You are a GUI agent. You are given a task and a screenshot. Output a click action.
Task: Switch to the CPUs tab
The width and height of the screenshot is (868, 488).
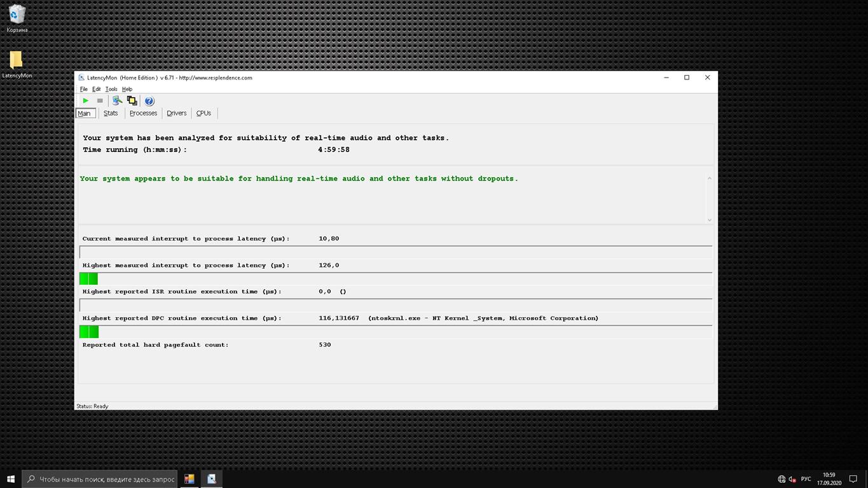point(203,113)
